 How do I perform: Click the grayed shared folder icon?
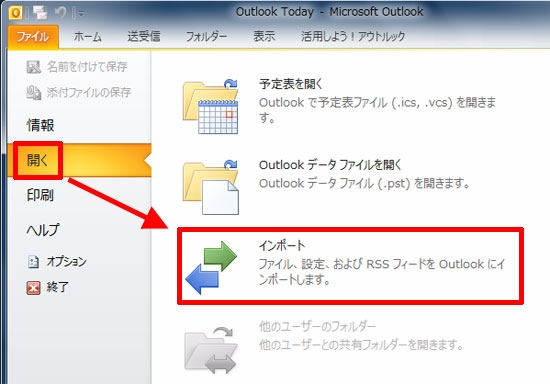click(x=210, y=350)
